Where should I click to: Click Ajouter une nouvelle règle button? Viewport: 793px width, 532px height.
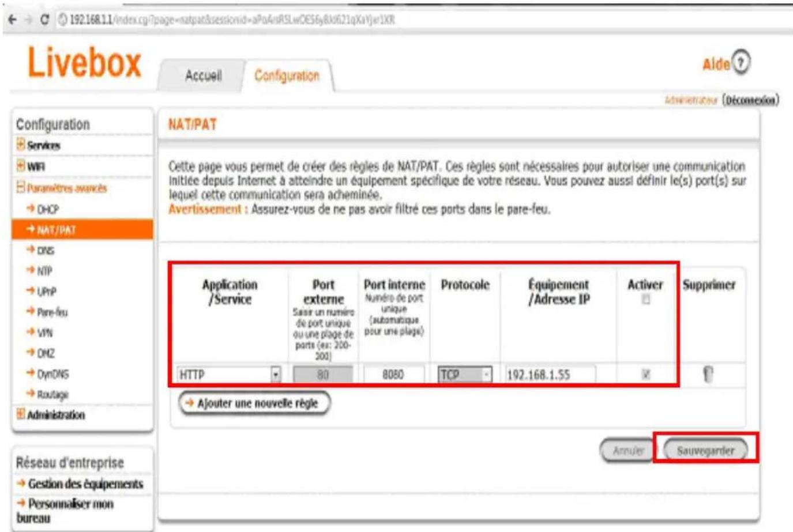click(x=254, y=403)
